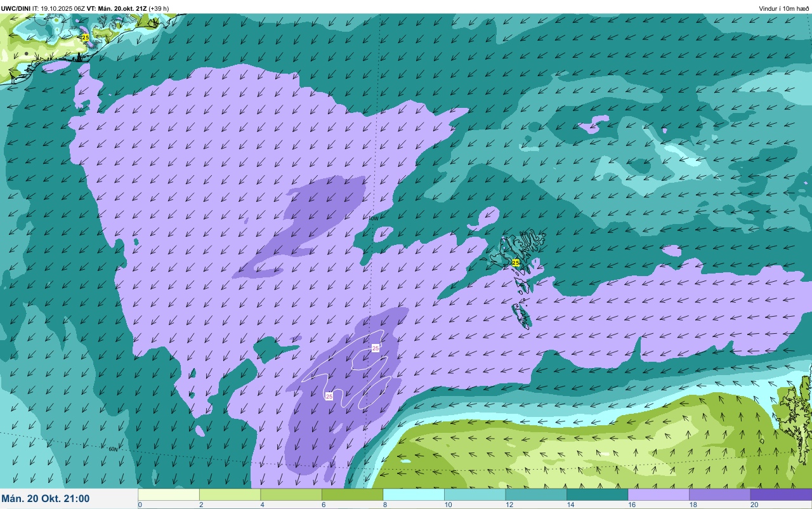Image resolution: width=812 pixels, height=509 pixels.
Task: Click the light lavender 16–18 legend swatch
Action: 658,494
